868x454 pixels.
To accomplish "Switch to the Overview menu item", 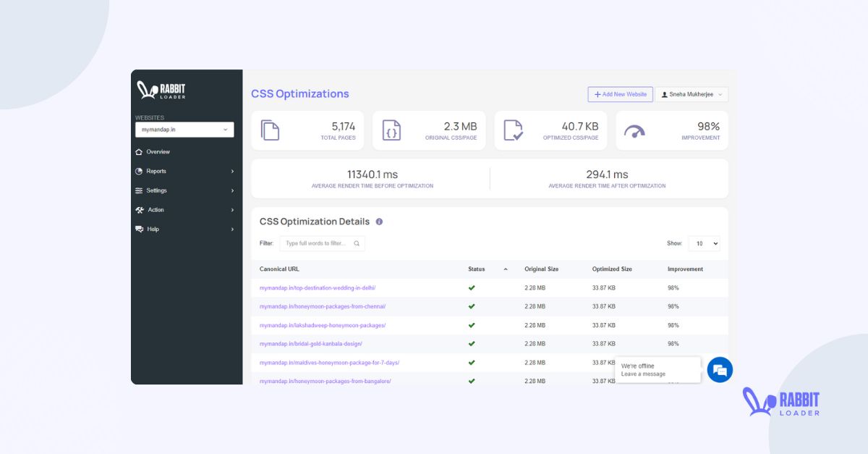I will coord(158,151).
